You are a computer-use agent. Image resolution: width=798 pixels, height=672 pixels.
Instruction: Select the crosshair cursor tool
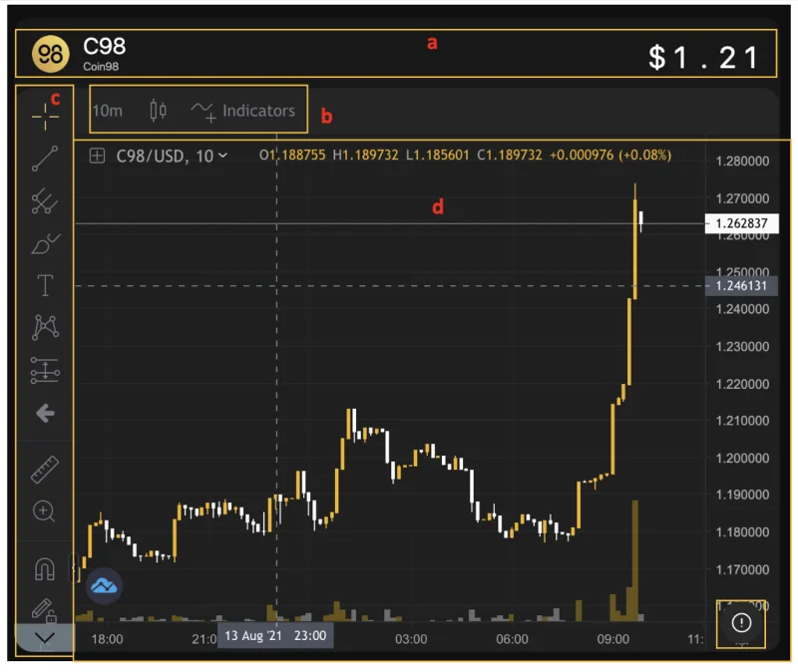[x=45, y=117]
